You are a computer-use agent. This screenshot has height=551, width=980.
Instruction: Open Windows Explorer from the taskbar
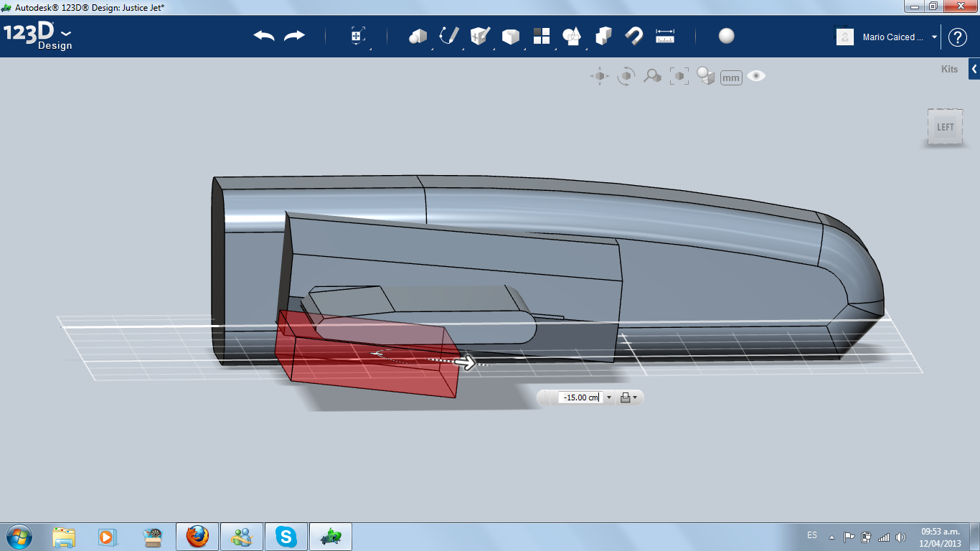[x=64, y=537]
